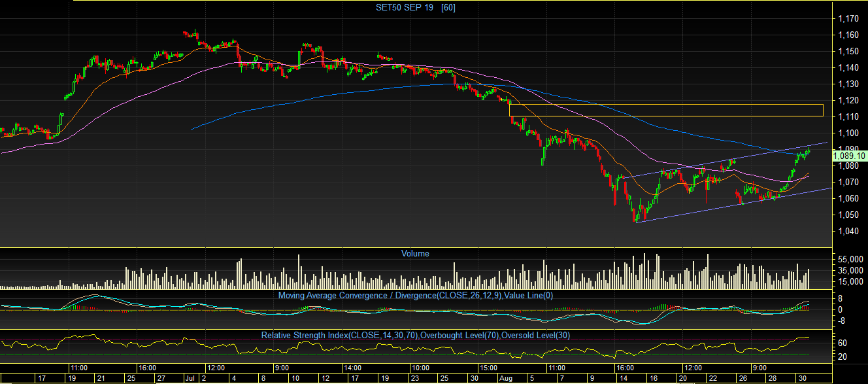Image resolution: width=868 pixels, height=384 pixels.
Task: Click the -8 MACD axis label
Action: pyautogui.click(x=843, y=321)
